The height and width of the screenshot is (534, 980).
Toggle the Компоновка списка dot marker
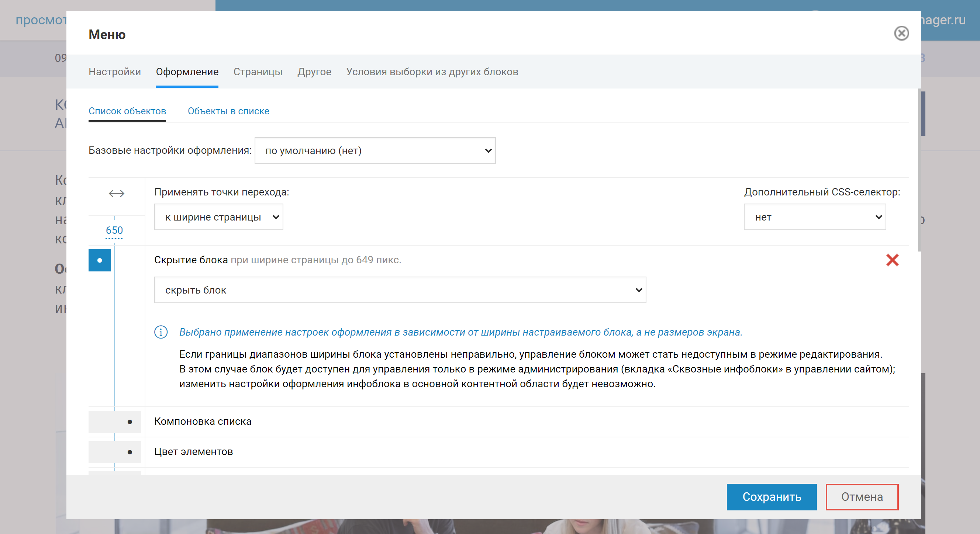point(130,422)
